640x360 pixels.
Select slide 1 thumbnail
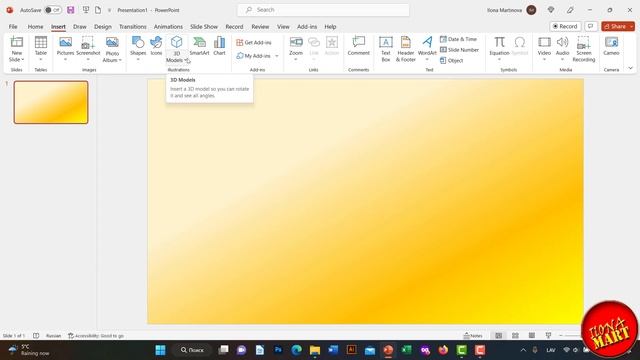pyautogui.click(x=51, y=102)
